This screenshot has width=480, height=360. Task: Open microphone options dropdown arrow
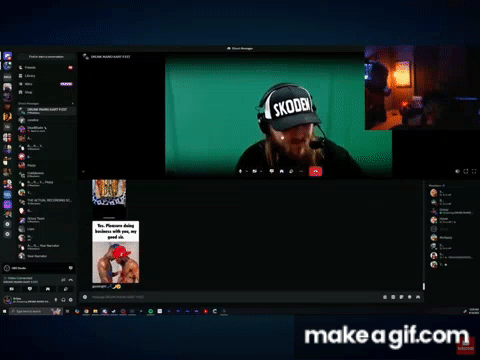click(247, 171)
